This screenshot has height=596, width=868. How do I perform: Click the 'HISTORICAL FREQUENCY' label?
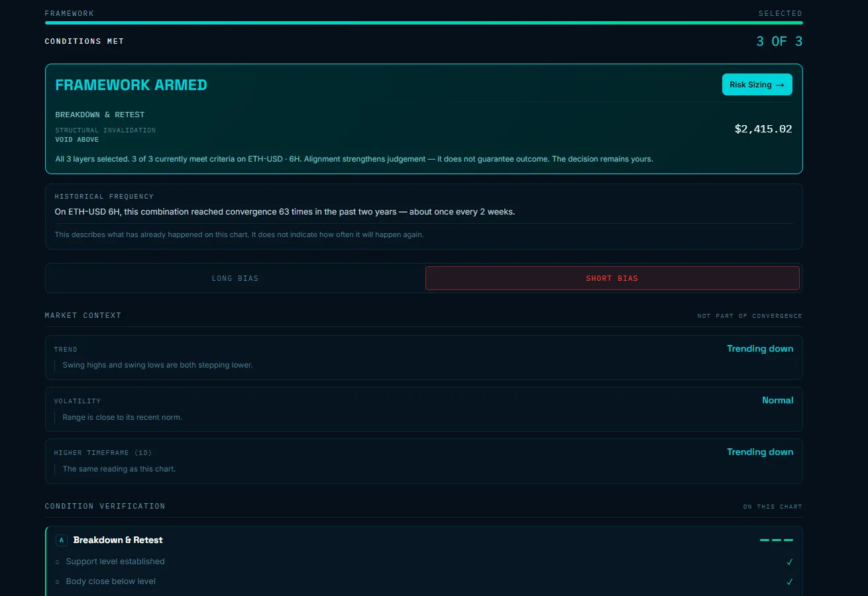point(104,197)
